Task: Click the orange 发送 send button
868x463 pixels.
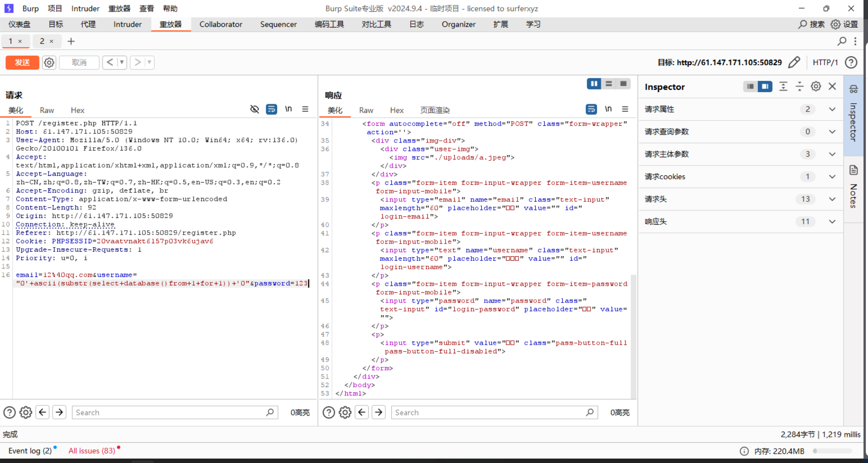Action: click(x=22, y=62)
